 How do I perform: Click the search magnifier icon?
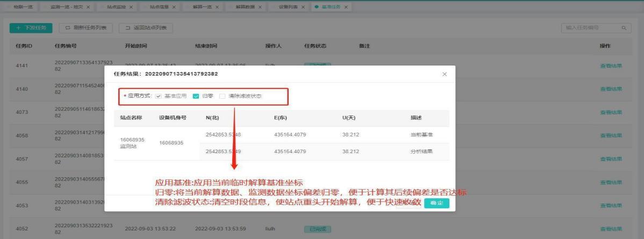(624, 27)
